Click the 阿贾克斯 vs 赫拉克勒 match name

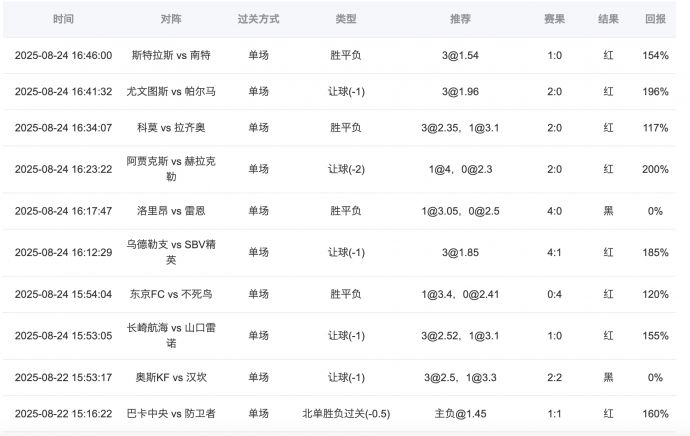[171, 169]
